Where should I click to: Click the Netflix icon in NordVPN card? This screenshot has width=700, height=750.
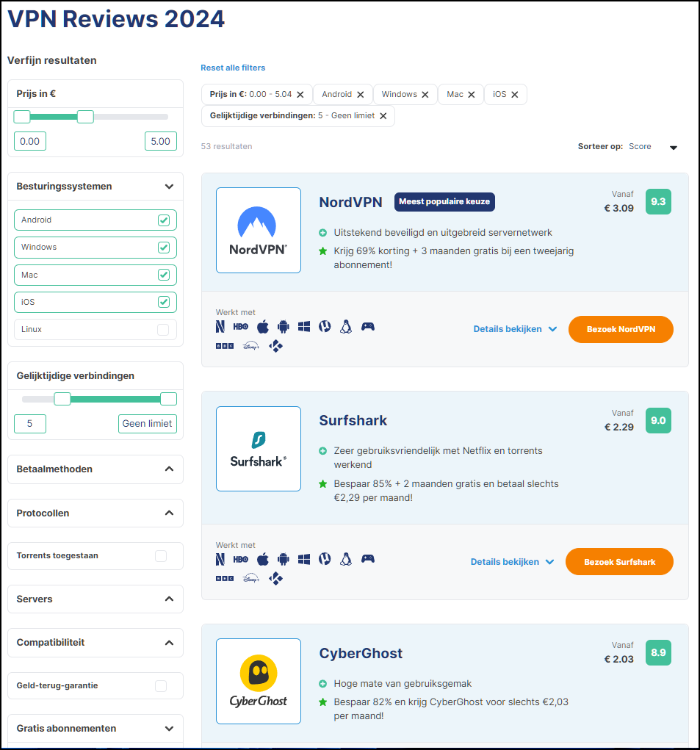pyautogui.click(x=220, y=327)
